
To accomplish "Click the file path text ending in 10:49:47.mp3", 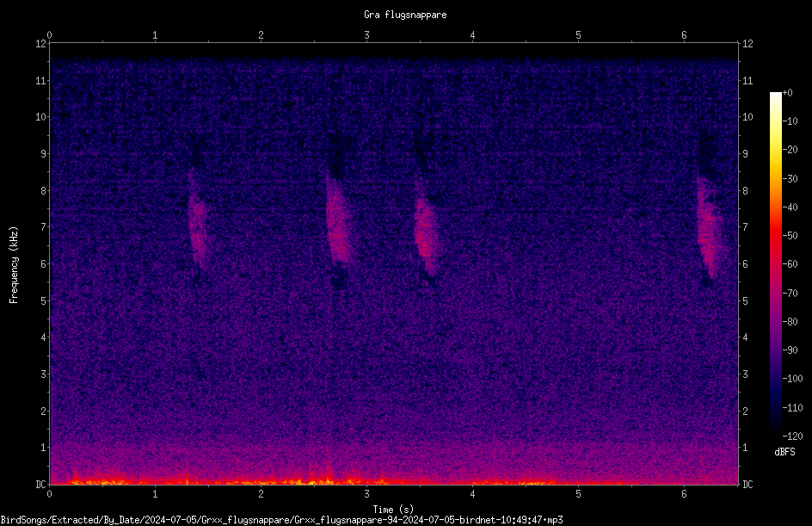I will point(282,520).
